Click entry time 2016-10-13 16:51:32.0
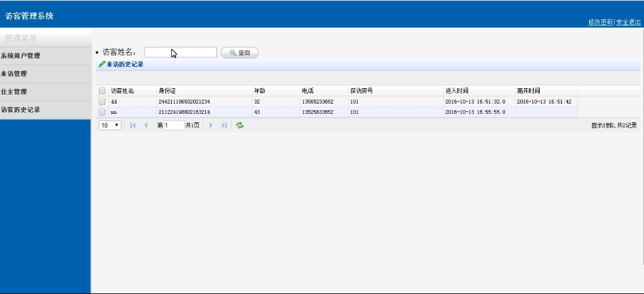The height and width of the screenshot is (294, 644). pos(475,101)
